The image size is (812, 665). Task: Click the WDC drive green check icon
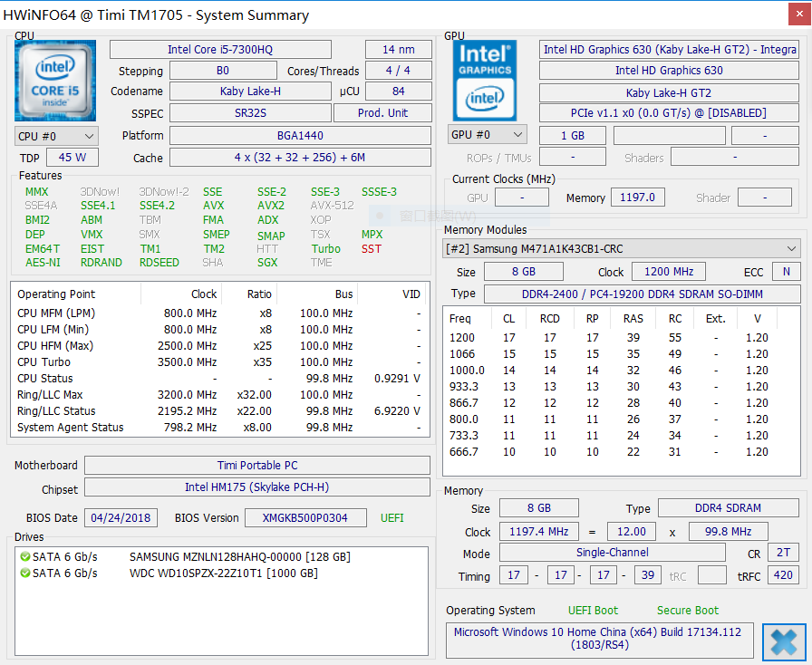24,573
